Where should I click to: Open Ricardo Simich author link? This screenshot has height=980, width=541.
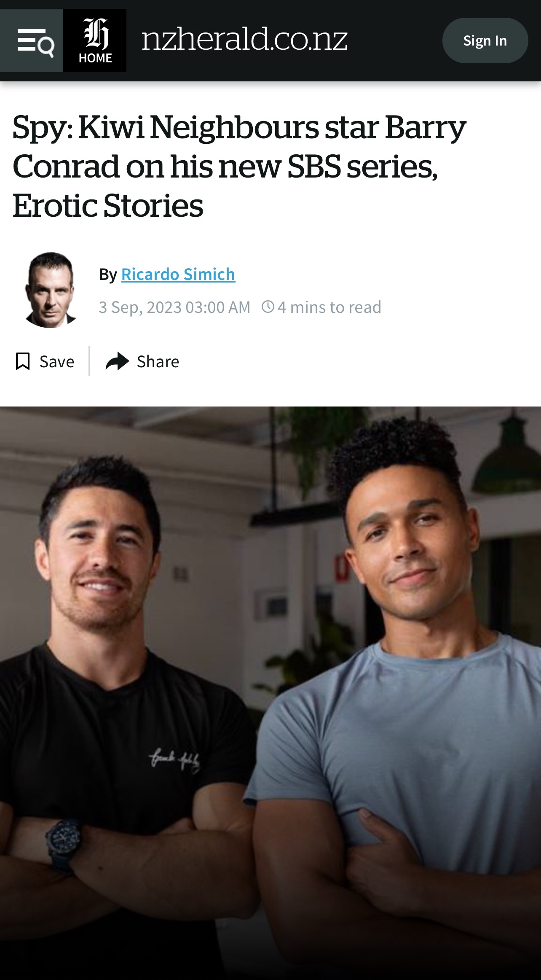tap(178, 274)
